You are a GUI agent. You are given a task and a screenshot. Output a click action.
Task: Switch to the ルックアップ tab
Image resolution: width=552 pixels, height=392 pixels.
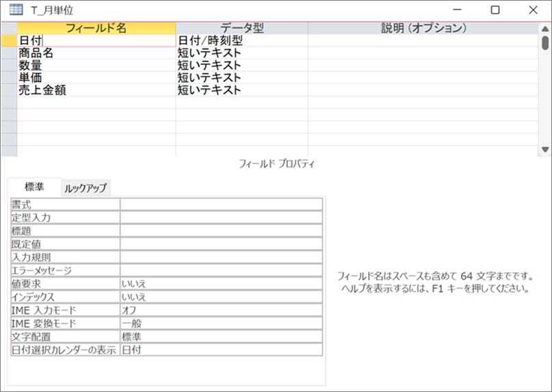pyautogui.click(x=86, y=188)
